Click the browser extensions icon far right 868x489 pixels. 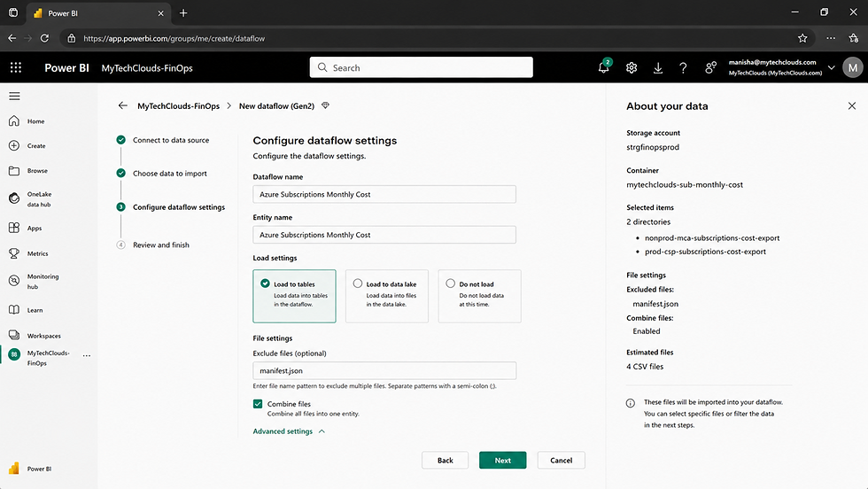pyautogui.click(x=853, y=38)
